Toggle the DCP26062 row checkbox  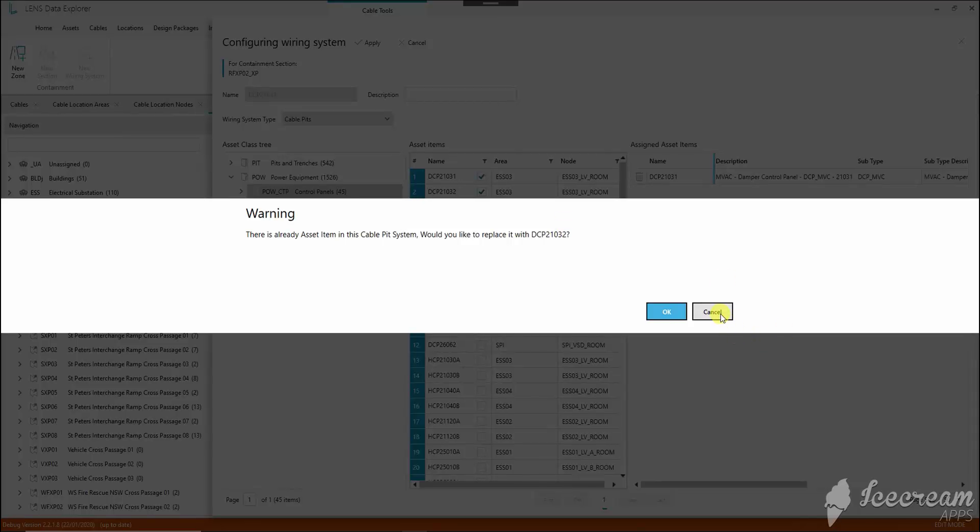coord(481,345)
